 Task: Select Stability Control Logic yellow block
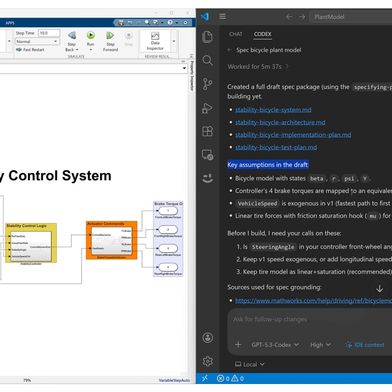pos(31,243)
